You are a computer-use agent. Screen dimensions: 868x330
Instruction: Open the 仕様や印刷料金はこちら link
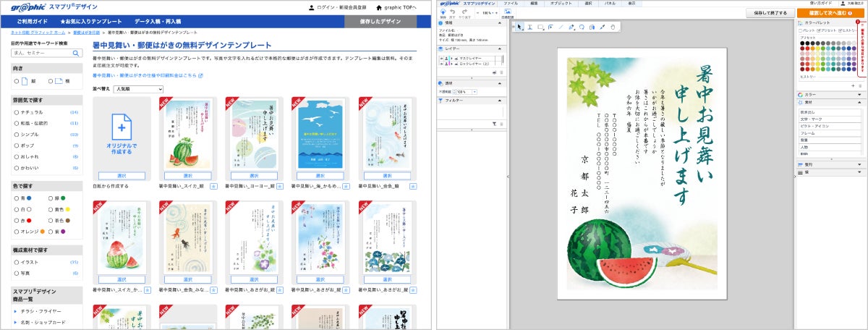148,75
